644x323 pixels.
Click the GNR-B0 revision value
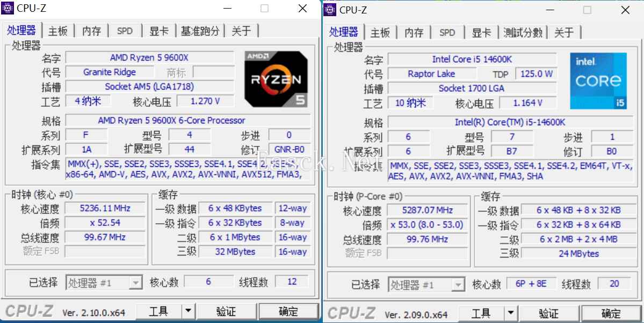(x=289, y=149)
